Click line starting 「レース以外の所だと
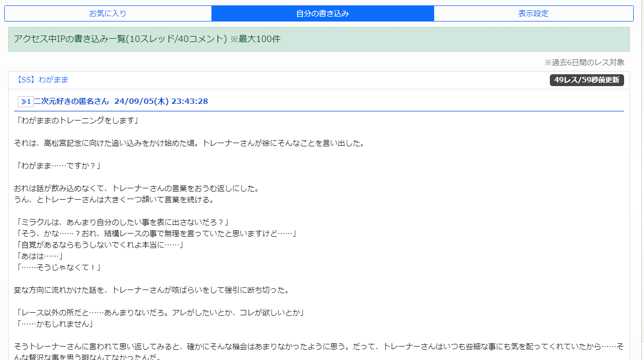 (160, 312)
